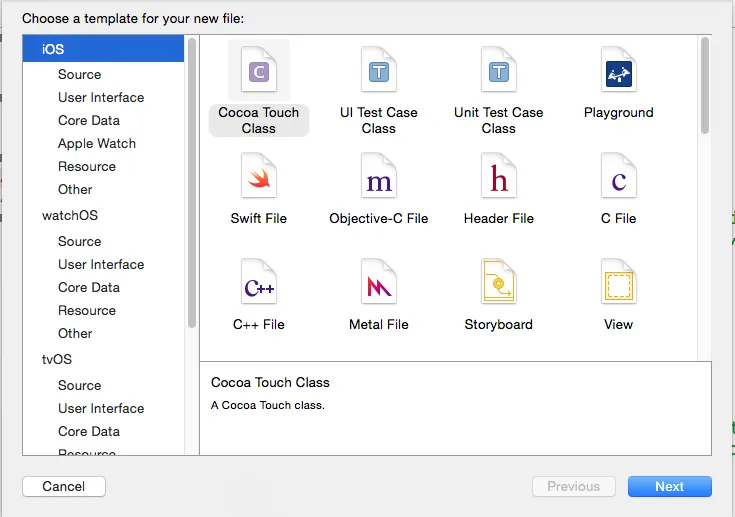Select the watchOS platform heading
This screenshot has height=517, width=735.
(x=70, y=215)
